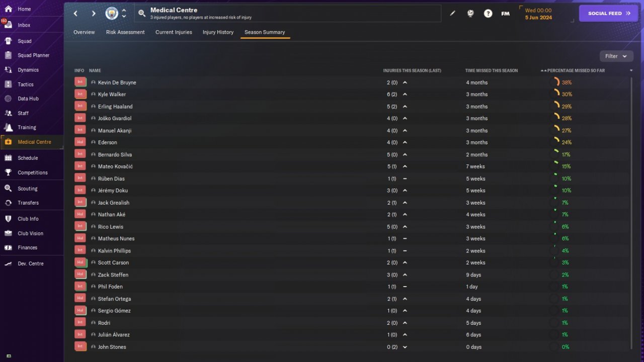Click Rodri's player info icon
Screen dimensions: 644x362
(93, 323)
